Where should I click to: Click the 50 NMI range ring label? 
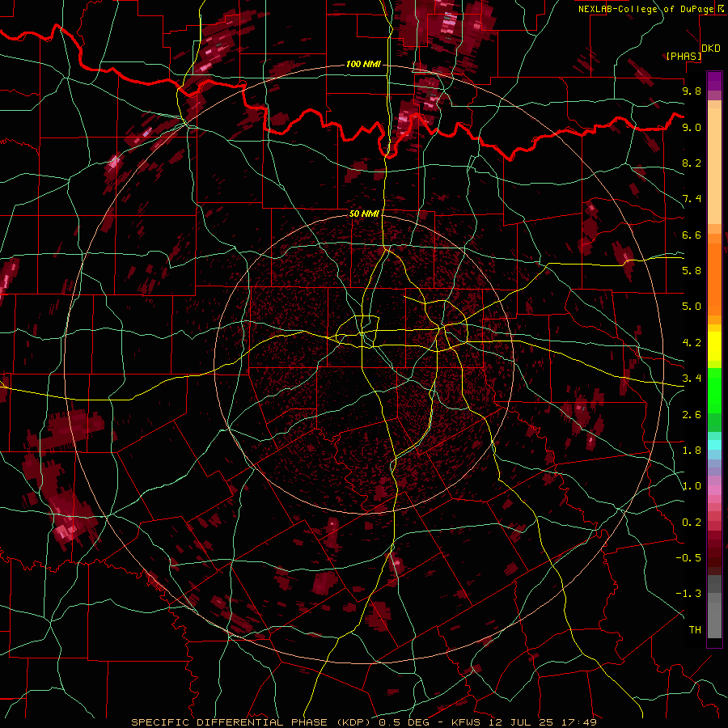click(364, 214)
